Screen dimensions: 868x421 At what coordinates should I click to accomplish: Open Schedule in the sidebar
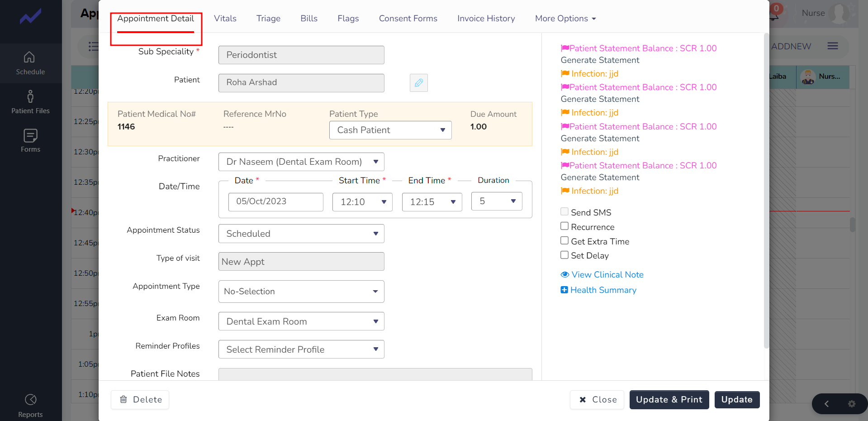tap(30, 63)
